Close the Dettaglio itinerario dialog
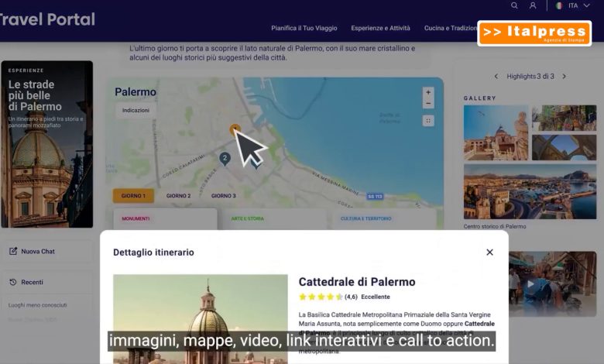The height and width of the screenshot is (364, 604). click(x=489, y=252)
